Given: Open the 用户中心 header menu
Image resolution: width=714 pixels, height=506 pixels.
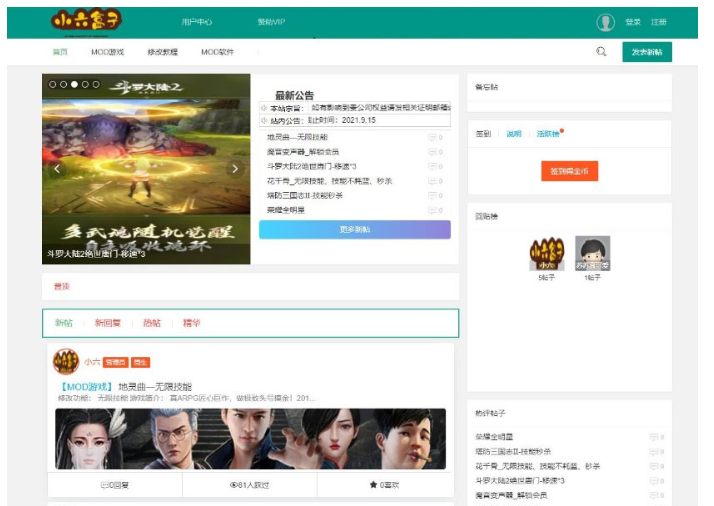Looking at the screenshot, I should point(197,22).
